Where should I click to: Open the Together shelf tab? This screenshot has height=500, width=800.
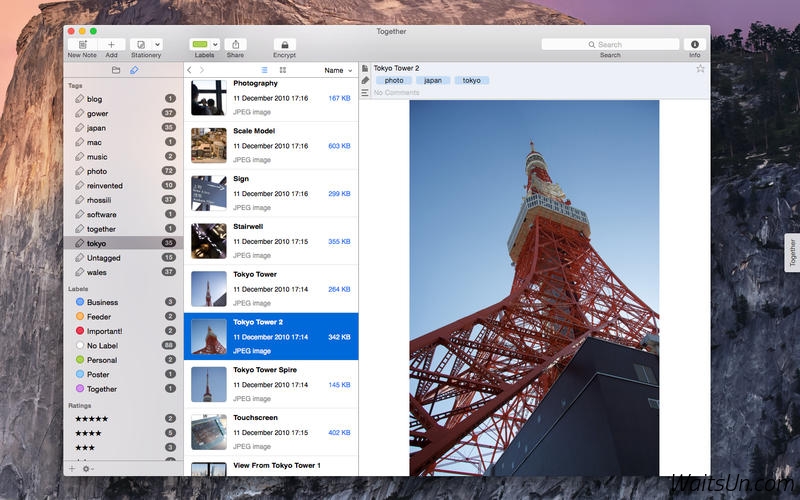792,253
